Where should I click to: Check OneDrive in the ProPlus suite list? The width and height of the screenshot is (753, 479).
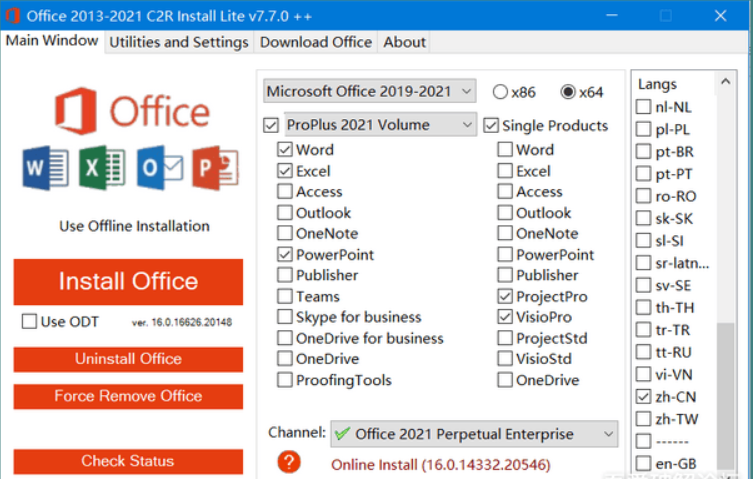click(285, 358)
